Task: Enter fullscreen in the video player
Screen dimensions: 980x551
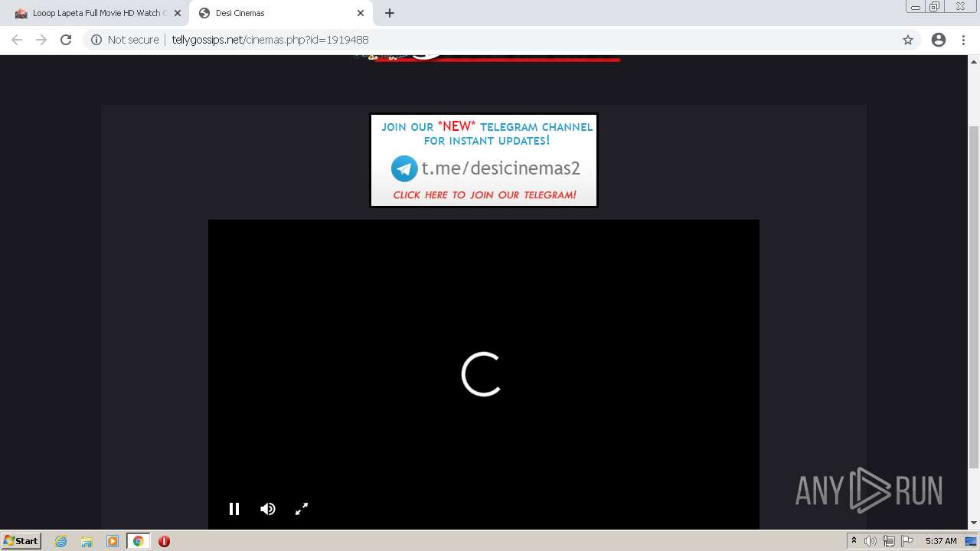Action: click(x=302, y=509)
